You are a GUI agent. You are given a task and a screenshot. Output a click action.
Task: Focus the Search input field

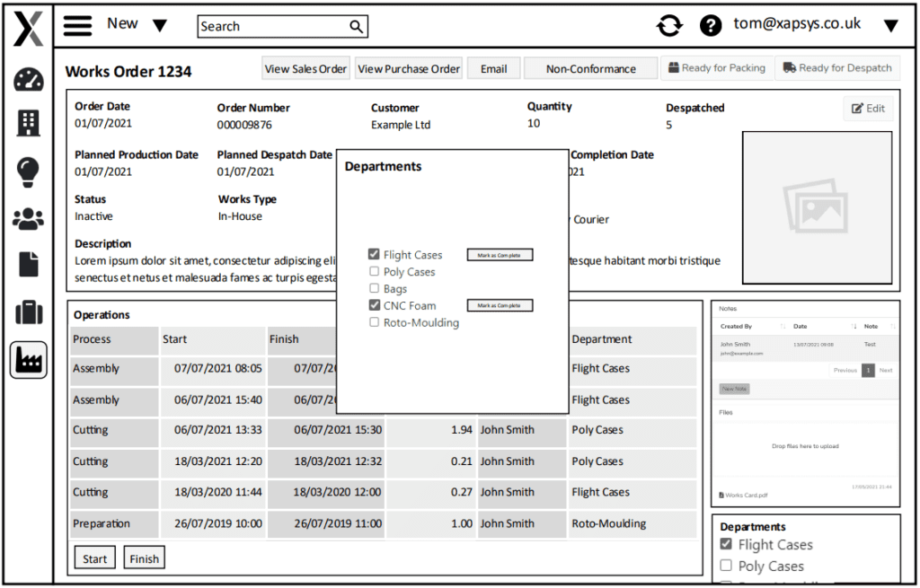[283, 26]
